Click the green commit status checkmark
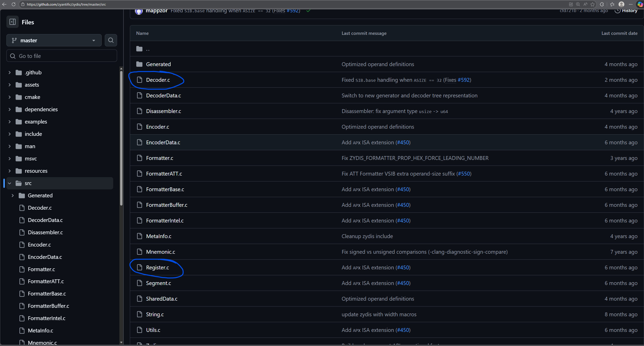 308,11
